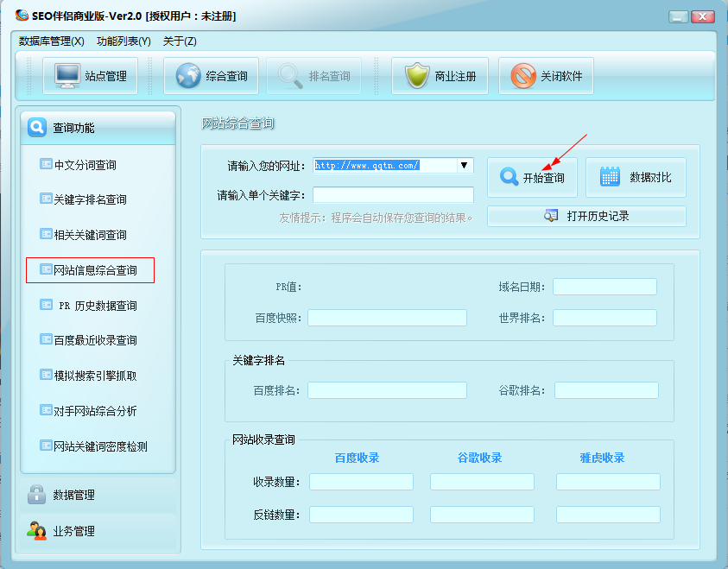Select PR 历史数据查询 in the sidebar
The height and width of the screenshot is (569, 728).
[x=98, y=306]
